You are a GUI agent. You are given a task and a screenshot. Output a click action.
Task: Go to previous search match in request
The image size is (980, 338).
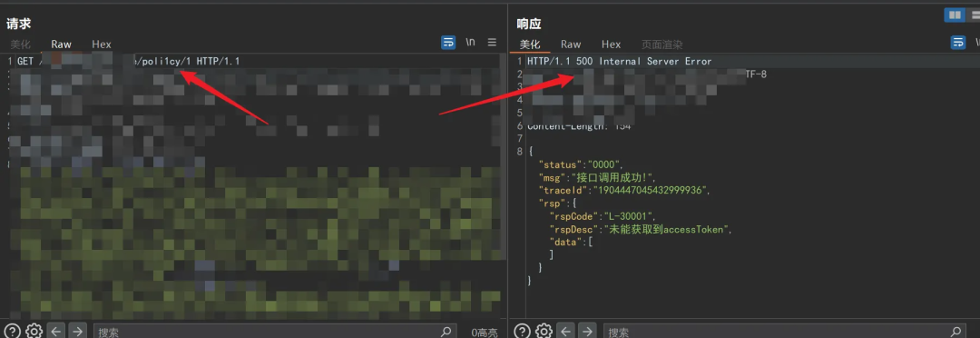tap(55, 331)
